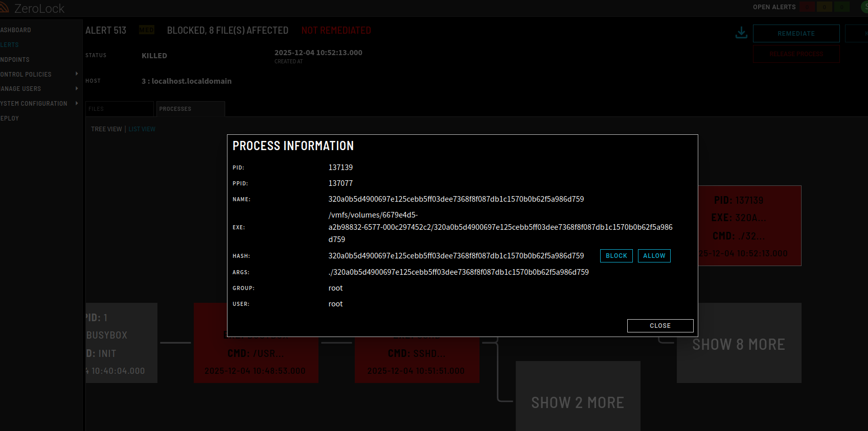
Task: Switch to List View
Action: (142, 129)
